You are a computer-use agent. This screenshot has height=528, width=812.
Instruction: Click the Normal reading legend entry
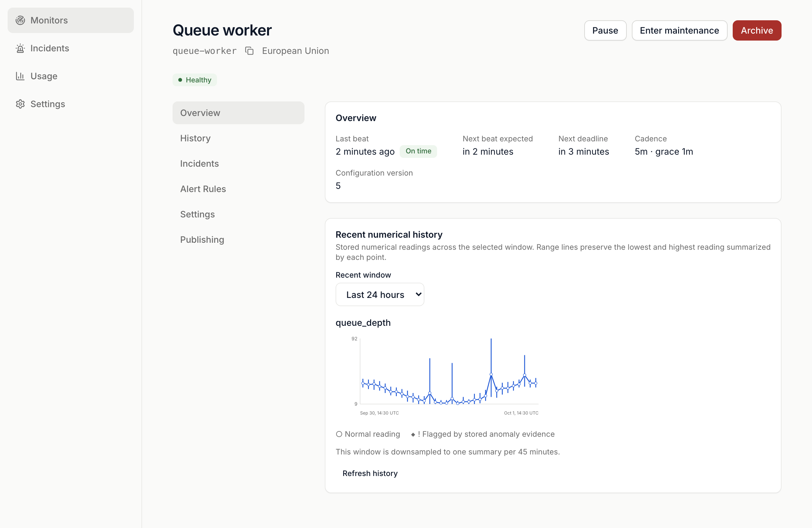coord(368,434)
